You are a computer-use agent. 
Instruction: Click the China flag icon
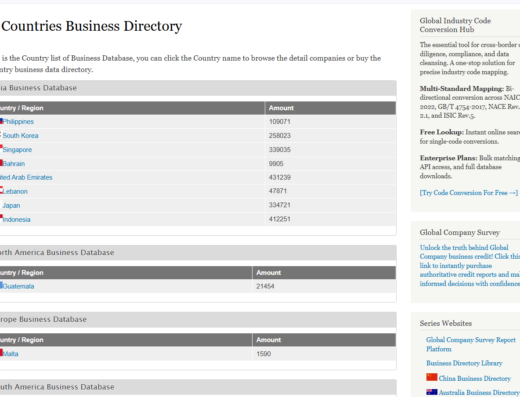tap(432, 377)
